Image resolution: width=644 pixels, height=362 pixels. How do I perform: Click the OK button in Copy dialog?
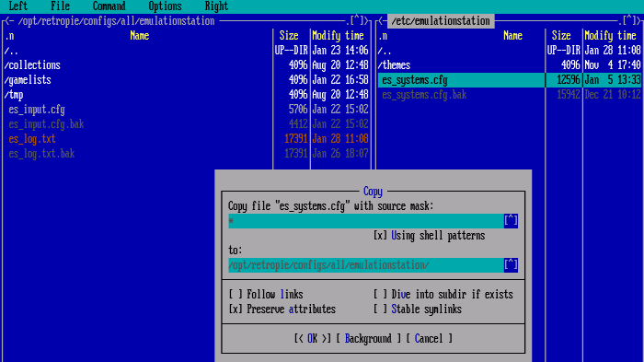tap(312, 339)
